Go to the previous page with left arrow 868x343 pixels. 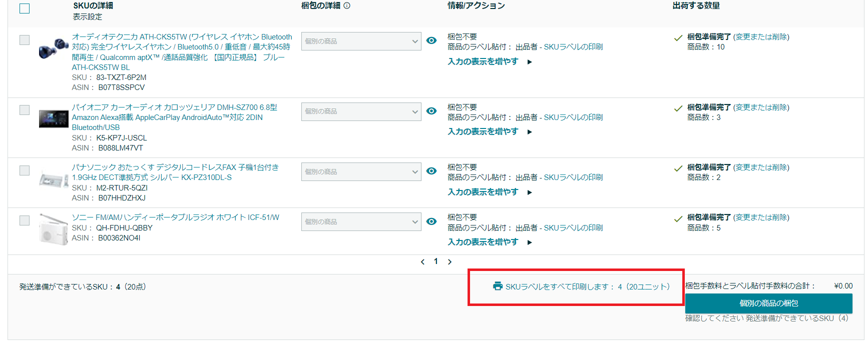[422, 261]
